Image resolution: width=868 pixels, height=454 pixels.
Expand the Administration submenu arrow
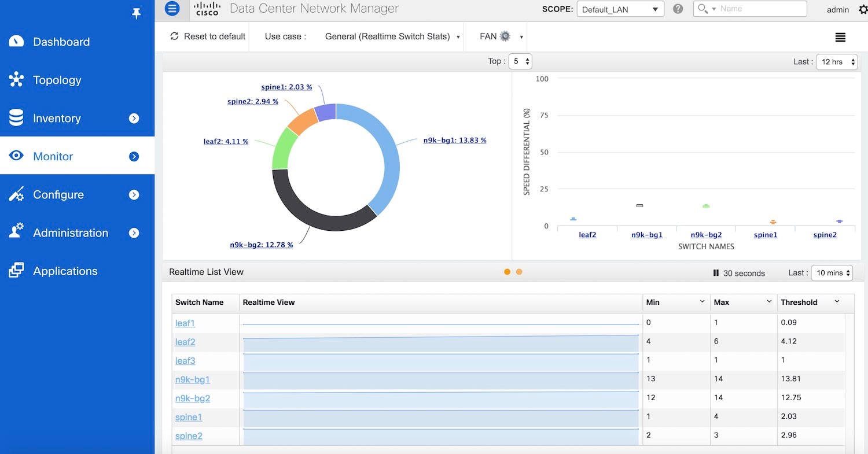tap(134, 233)
